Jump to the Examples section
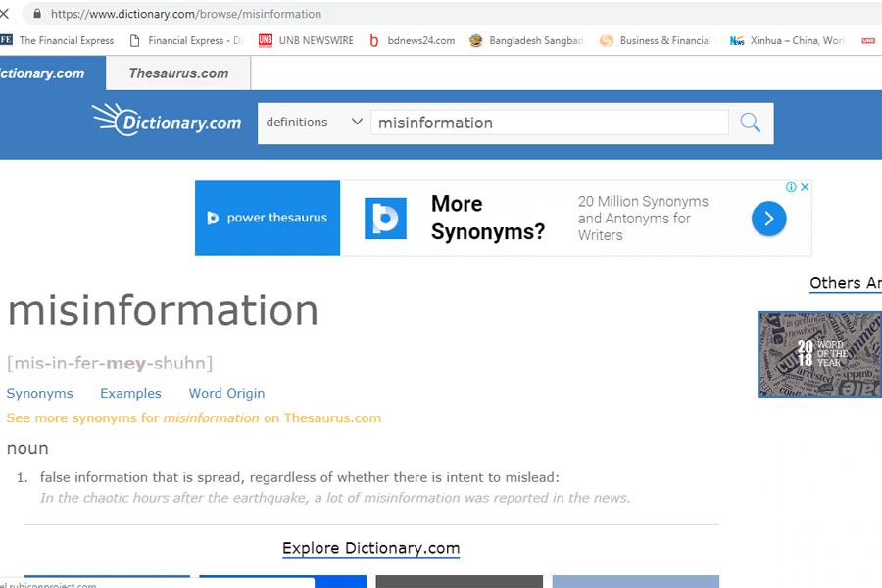The width and height of the screenshot is (882, 588). (130, 393)
